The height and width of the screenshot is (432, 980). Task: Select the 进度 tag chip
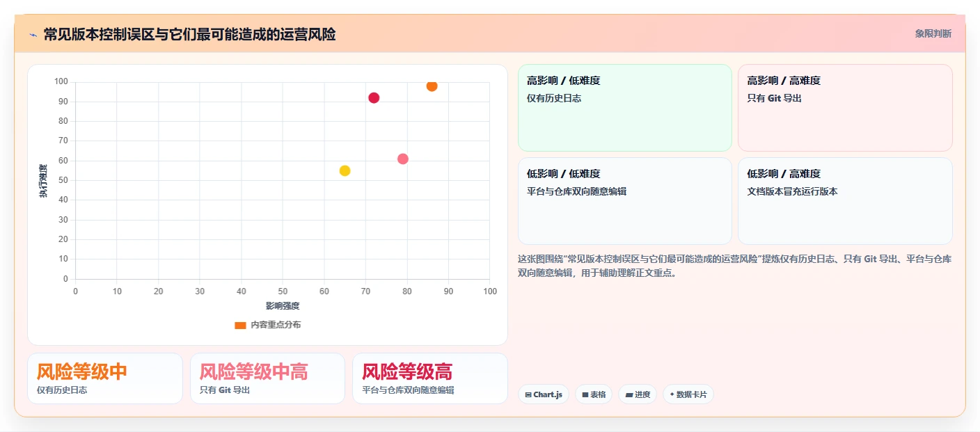638,394
